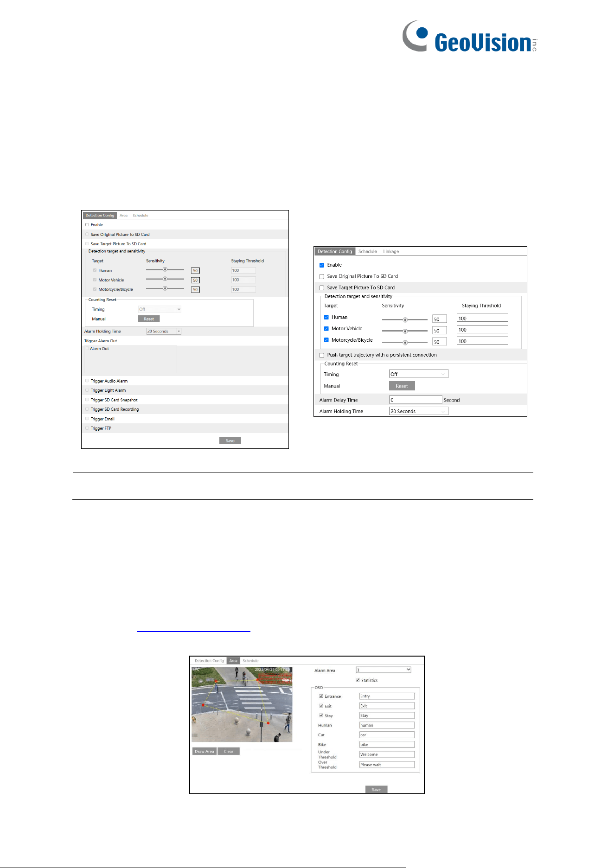Check the Trigger Audio Alarm option
Viewport: 614px width, 868px height.
(x=87, y=381)
